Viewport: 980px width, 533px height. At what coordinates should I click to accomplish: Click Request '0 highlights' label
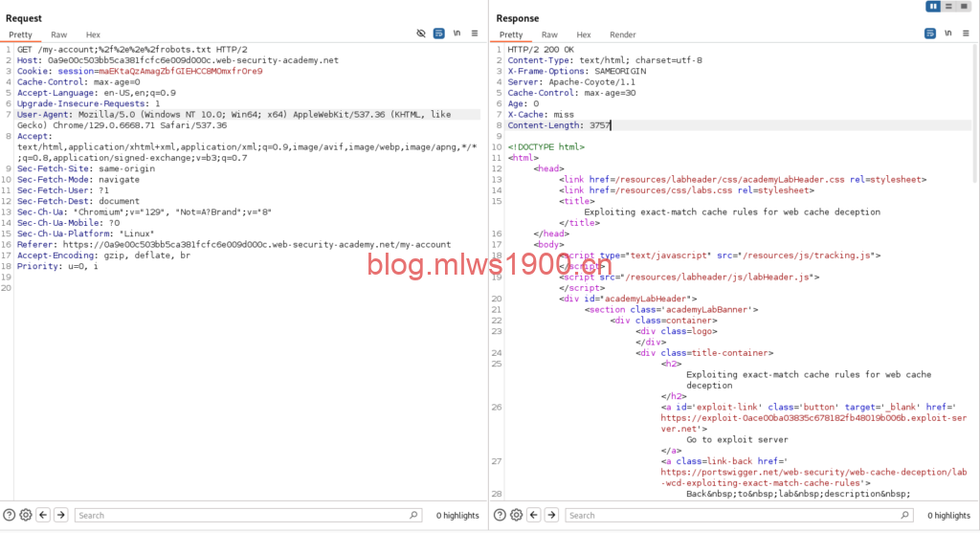click(x=457, y=516)
